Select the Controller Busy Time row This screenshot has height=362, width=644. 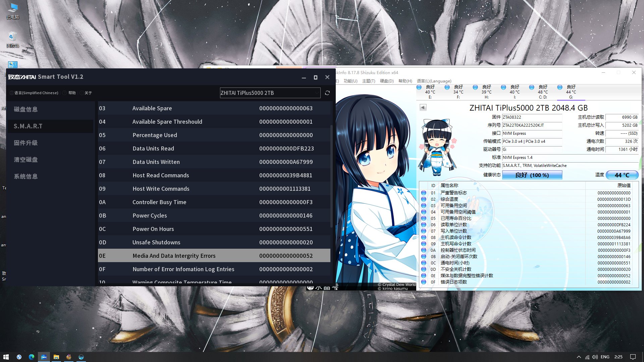pyautogui.click(x=214, y=202)
